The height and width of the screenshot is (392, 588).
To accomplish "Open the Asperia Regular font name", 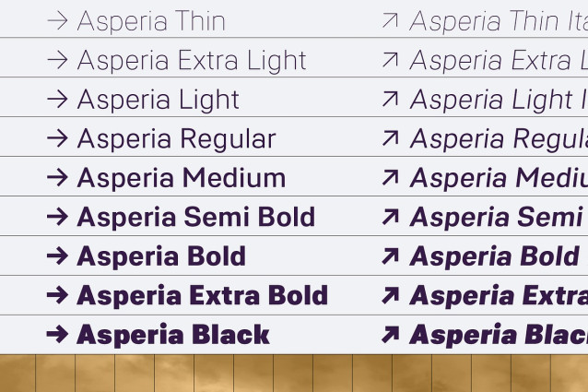I will 176,139.
